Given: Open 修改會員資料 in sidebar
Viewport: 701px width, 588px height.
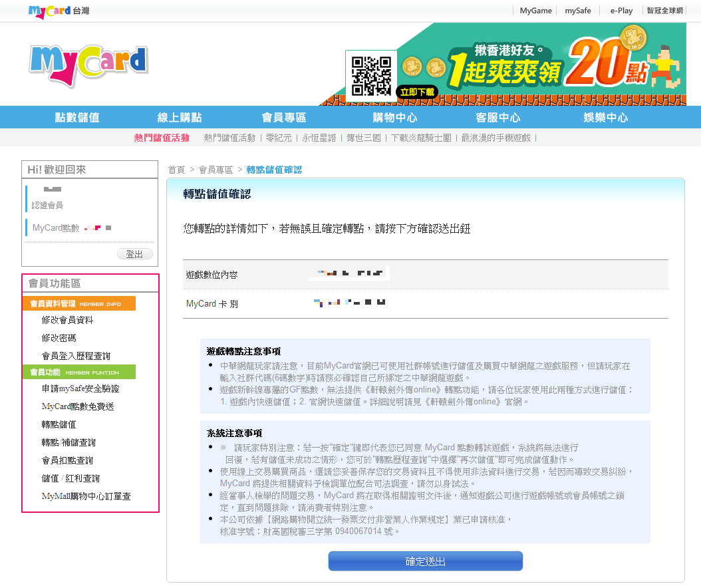Looking at the screenshot, I should [68, 320].
